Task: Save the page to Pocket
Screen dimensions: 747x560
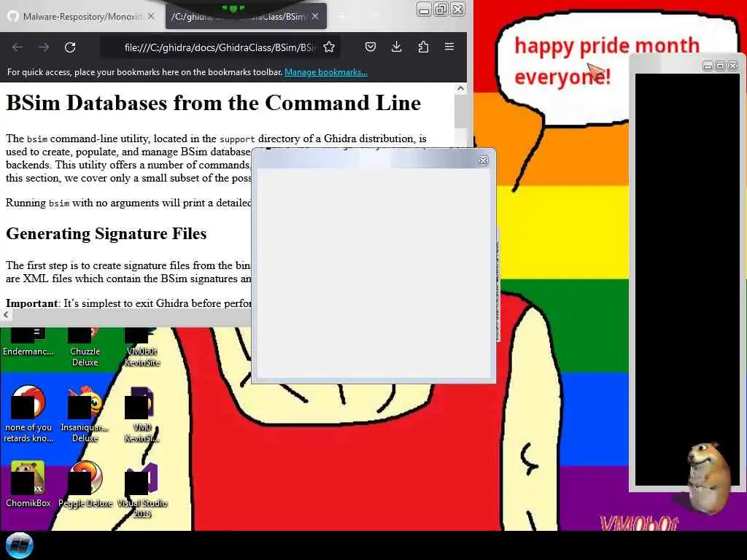Action: [x=370, y=47]
